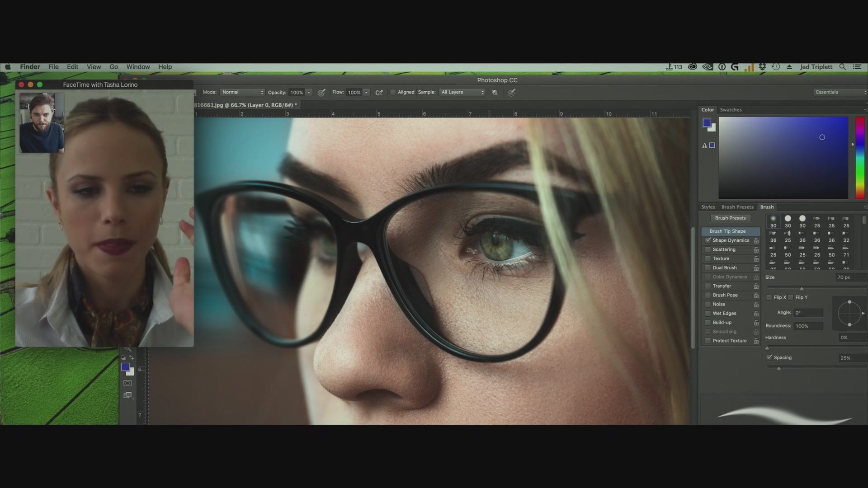Click the Texture lock icon
The height and width of the screenshot is (488, 868).
(x=756, y=259)
